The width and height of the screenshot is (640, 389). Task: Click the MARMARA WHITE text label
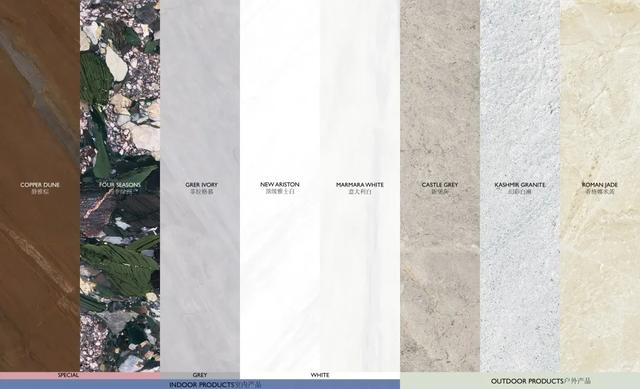point(360,185)
